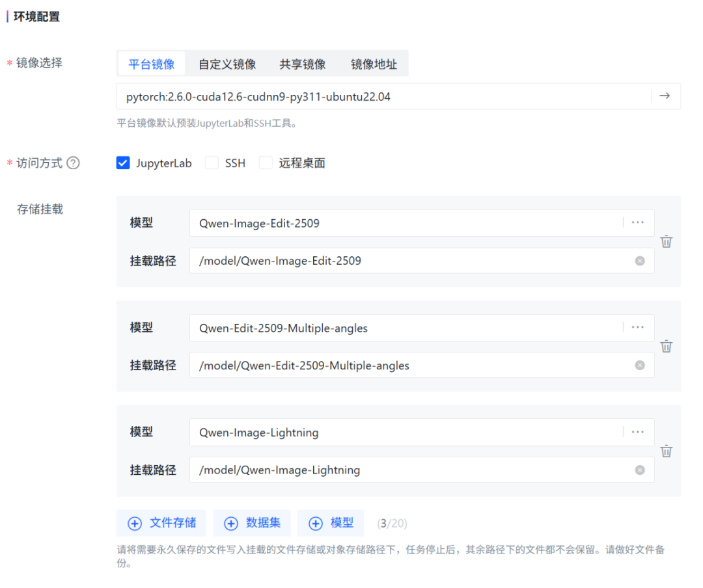Click the help icon beside 访问方式
This screenshot has width=703, height=588.
click(73, 163)
